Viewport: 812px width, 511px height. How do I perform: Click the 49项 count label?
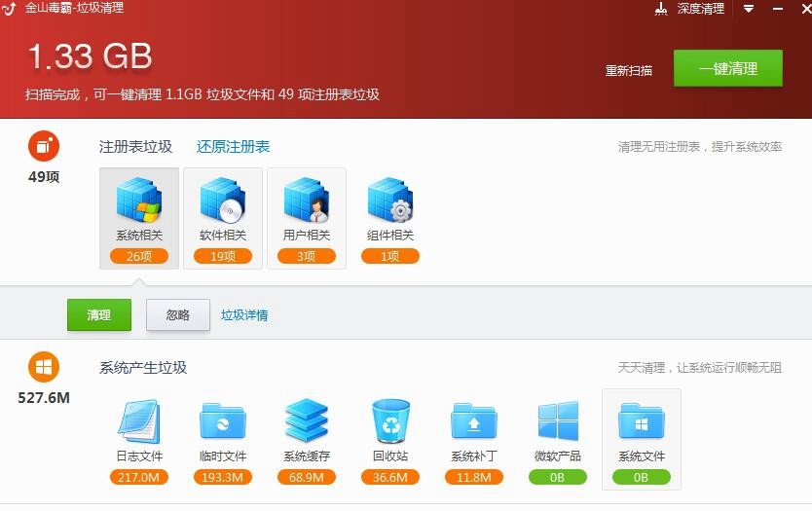(44, 176)
